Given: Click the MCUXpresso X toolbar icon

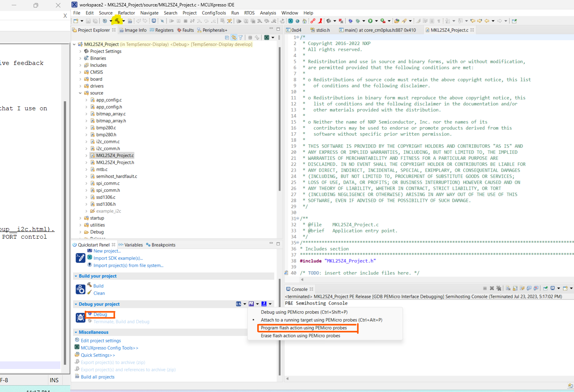Looking at the screenshot, I should (x=290, y=21).
